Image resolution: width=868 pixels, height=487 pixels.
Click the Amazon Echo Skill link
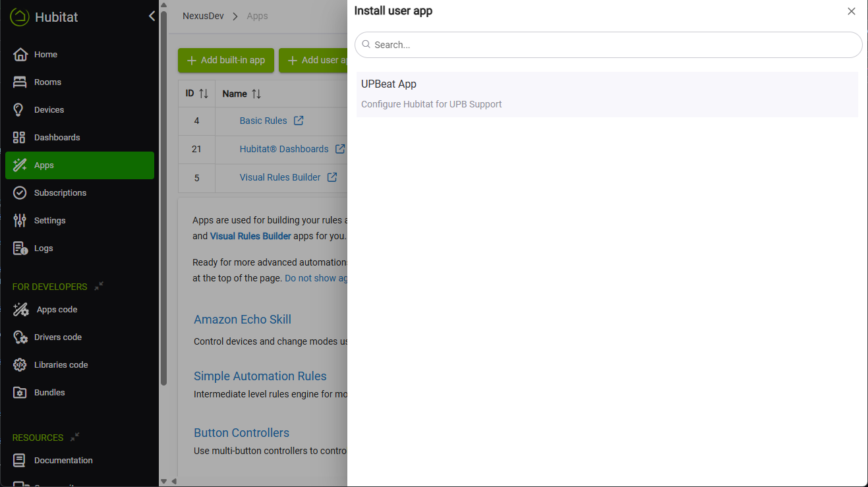[x=242, y=320]
